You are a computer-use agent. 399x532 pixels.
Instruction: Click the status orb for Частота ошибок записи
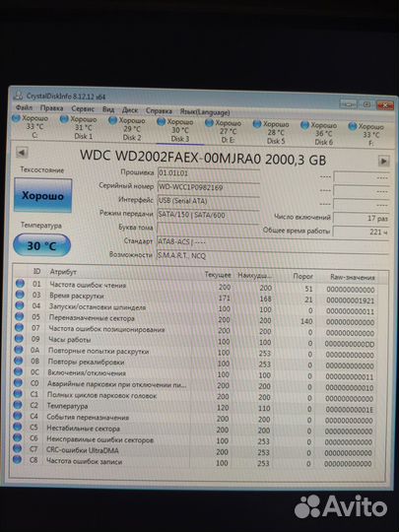point(17,460)
